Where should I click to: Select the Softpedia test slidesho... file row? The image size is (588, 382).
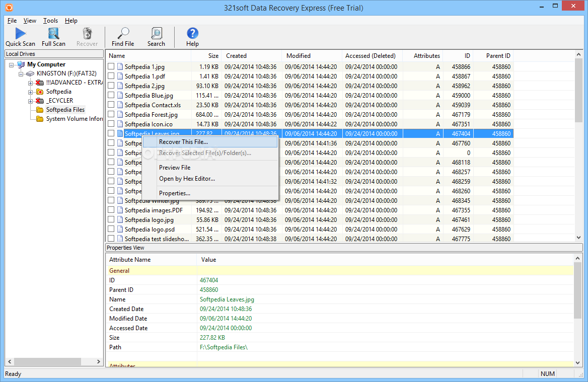310,239
